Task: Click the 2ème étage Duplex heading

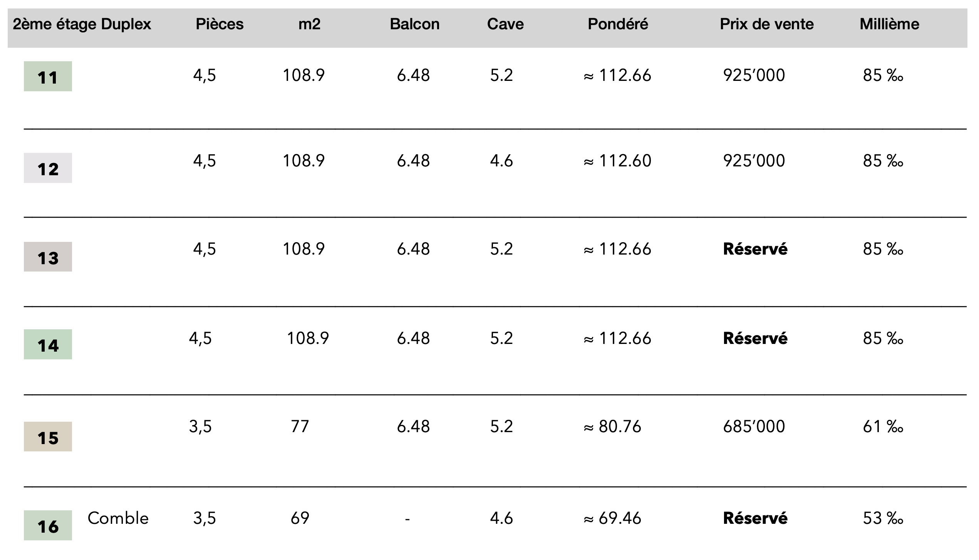Action: click(x=82, y=24)
